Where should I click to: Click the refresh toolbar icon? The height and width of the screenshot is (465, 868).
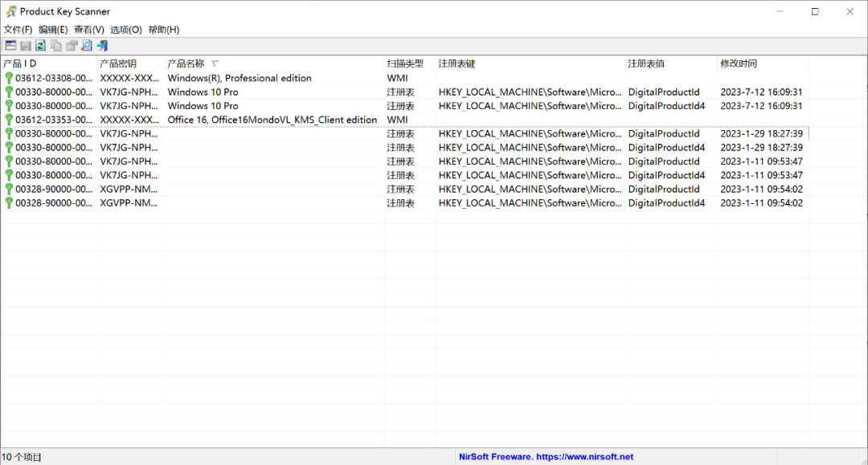[40, 46]
